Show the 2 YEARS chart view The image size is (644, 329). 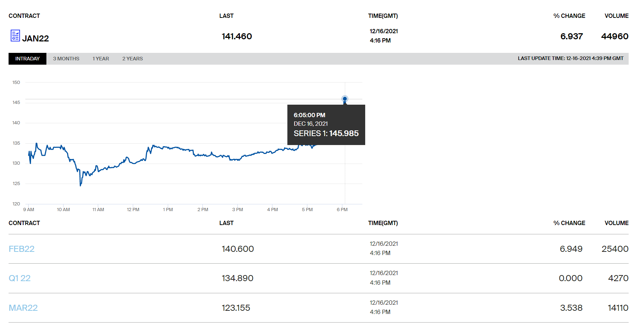132,59
